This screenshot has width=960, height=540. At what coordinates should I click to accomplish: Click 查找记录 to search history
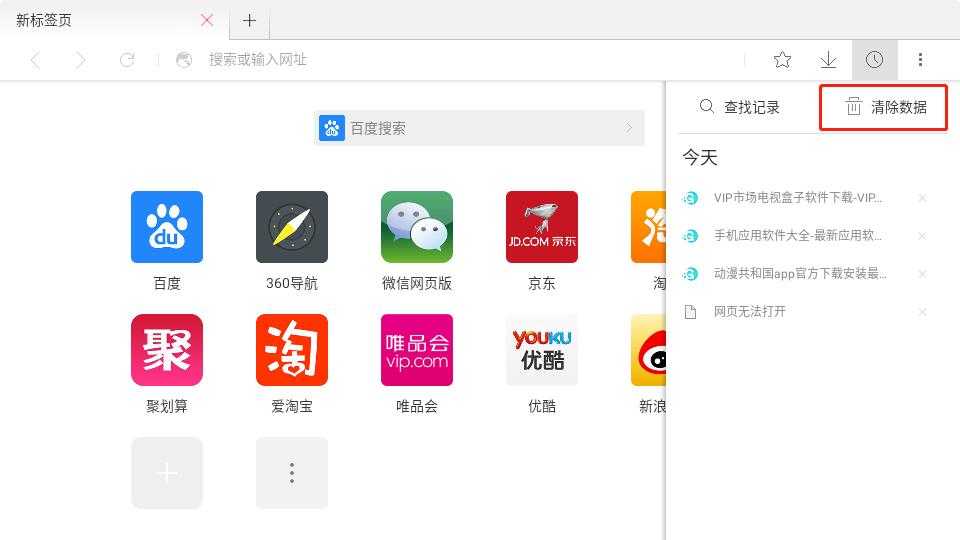(x=740, y=107)
